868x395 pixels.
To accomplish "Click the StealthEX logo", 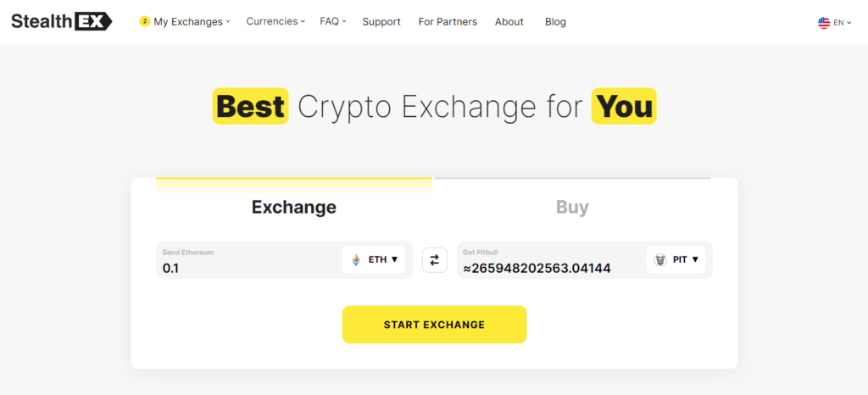I will click(61, 21).
